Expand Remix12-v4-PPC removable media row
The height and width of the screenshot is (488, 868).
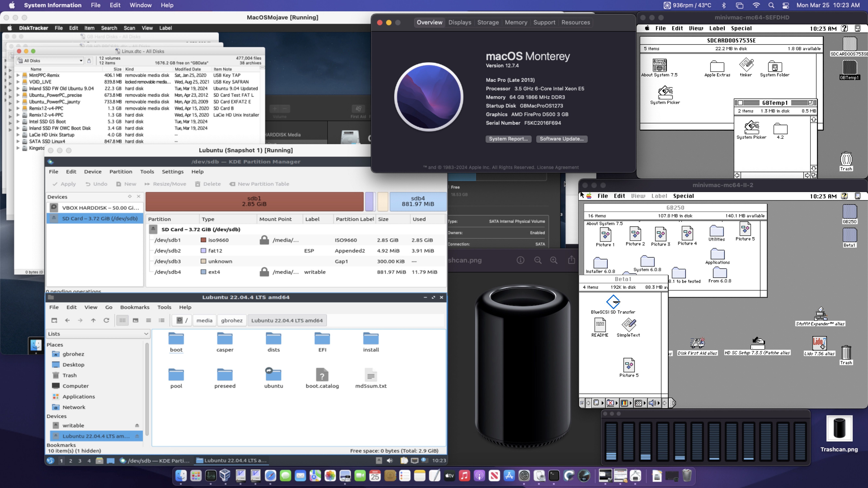click(18, 108)
